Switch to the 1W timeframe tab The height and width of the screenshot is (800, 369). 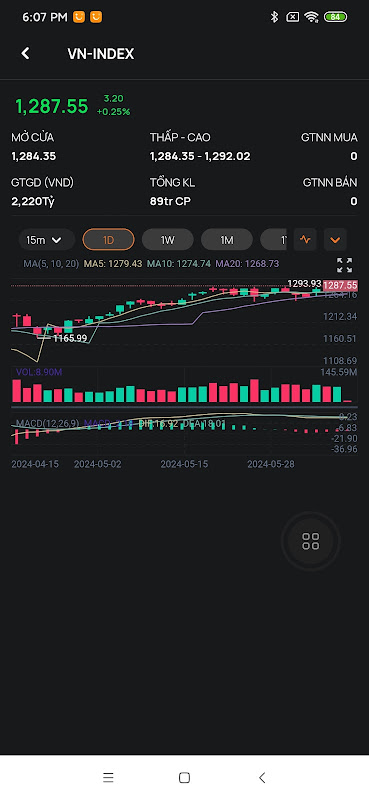(x=167, y=239)
